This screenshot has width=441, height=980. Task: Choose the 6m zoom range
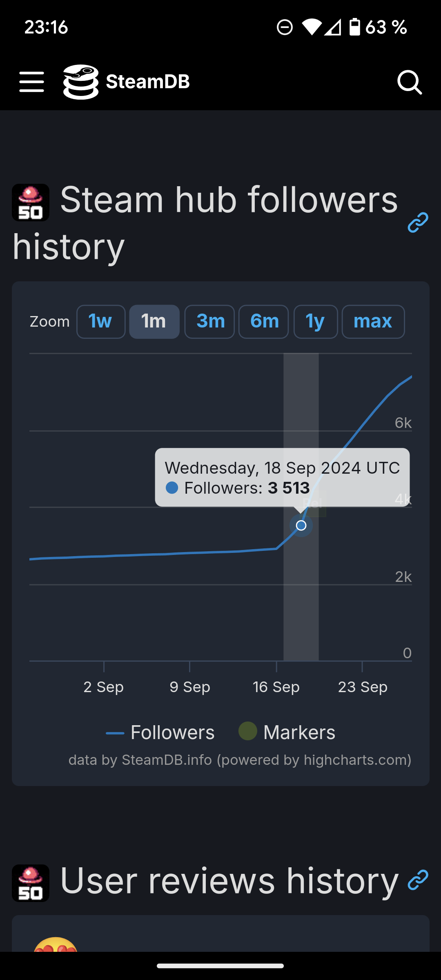tap(264, 322)
